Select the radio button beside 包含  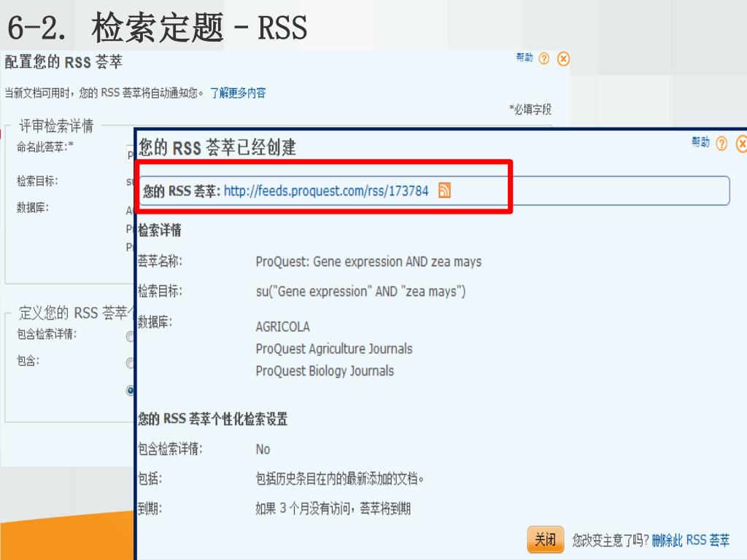130,363
